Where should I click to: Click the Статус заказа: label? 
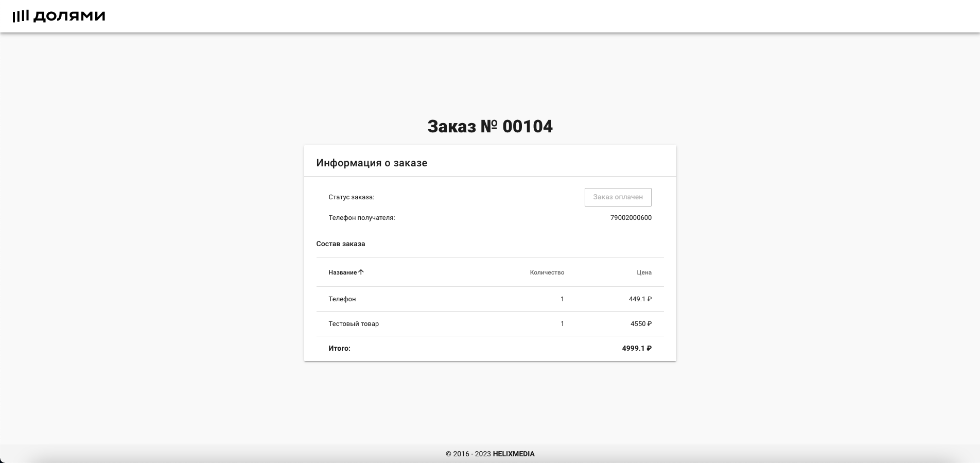click(x=351, y=197)
